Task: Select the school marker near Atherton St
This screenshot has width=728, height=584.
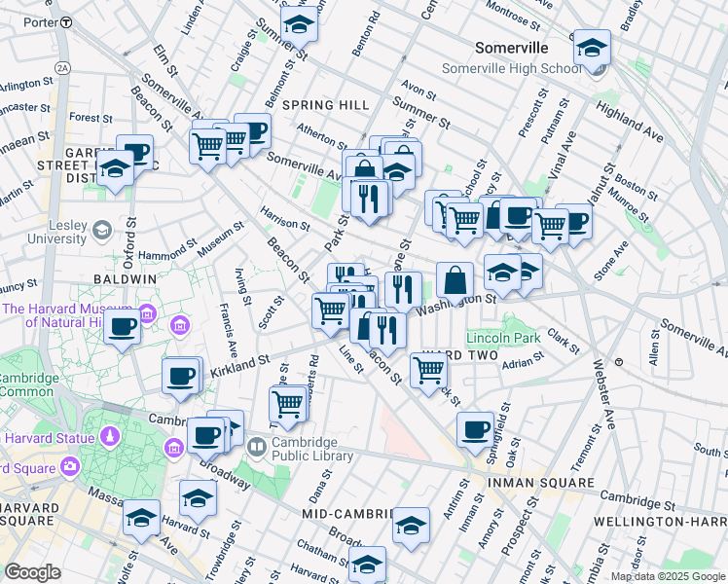Action: coord(397,172)
